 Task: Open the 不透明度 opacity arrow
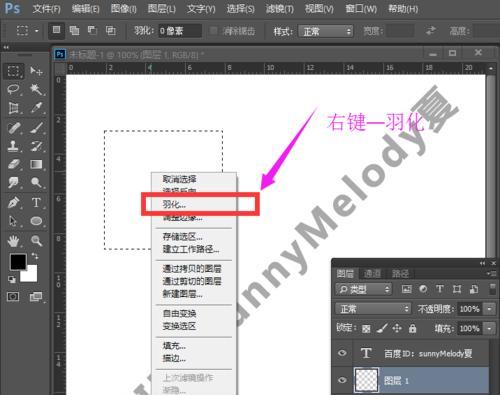(x=489, y=309)
